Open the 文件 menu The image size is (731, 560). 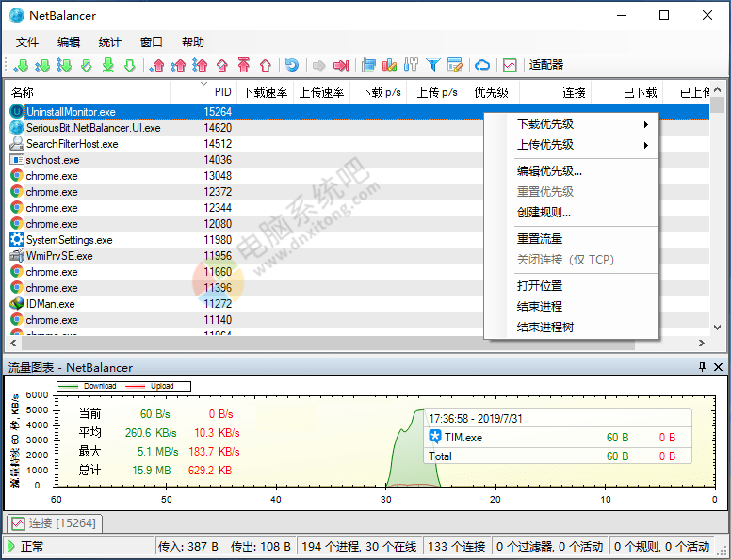point(27,42)
